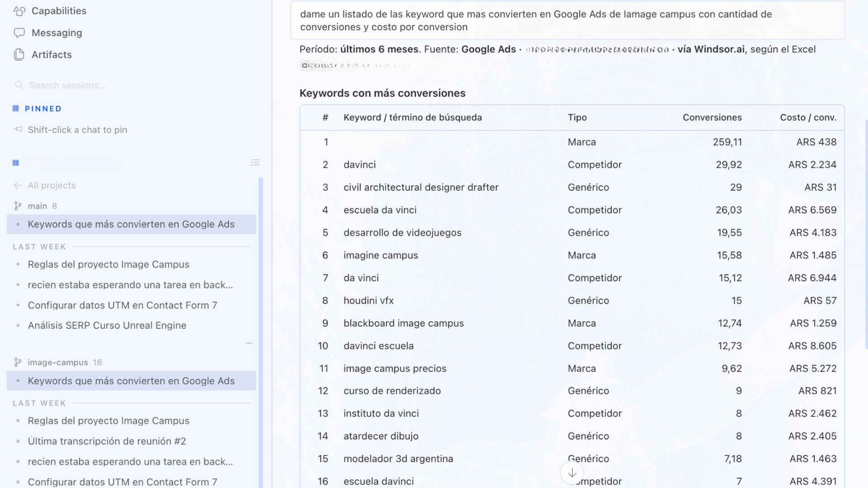Click the ARS 438 cost value
868x488 pixels.
[816, 142]
